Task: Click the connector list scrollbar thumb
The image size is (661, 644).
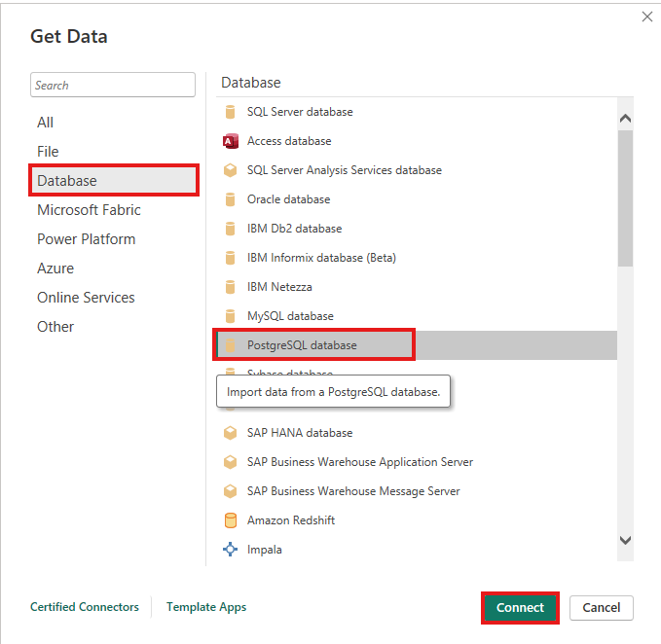Action: click(x=626, y=198)
